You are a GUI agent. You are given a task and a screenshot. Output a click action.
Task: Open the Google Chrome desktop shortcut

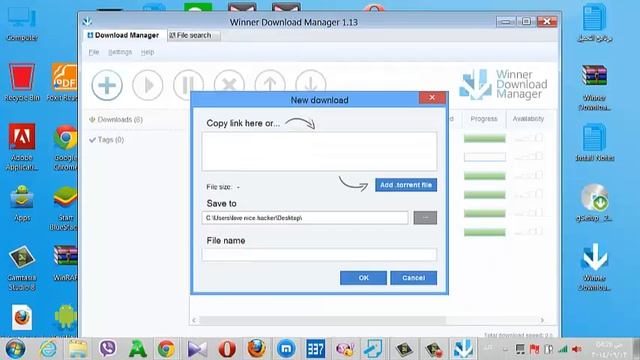[x=65, y=148]
